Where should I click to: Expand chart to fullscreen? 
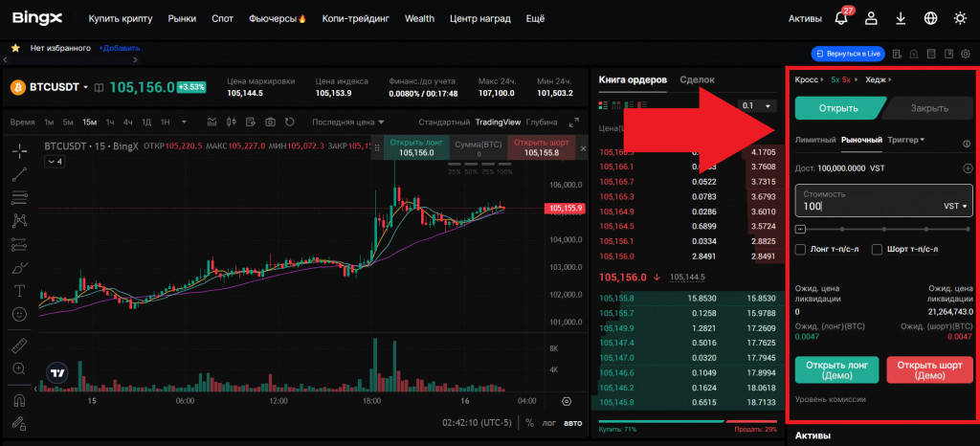pos(574,123)
